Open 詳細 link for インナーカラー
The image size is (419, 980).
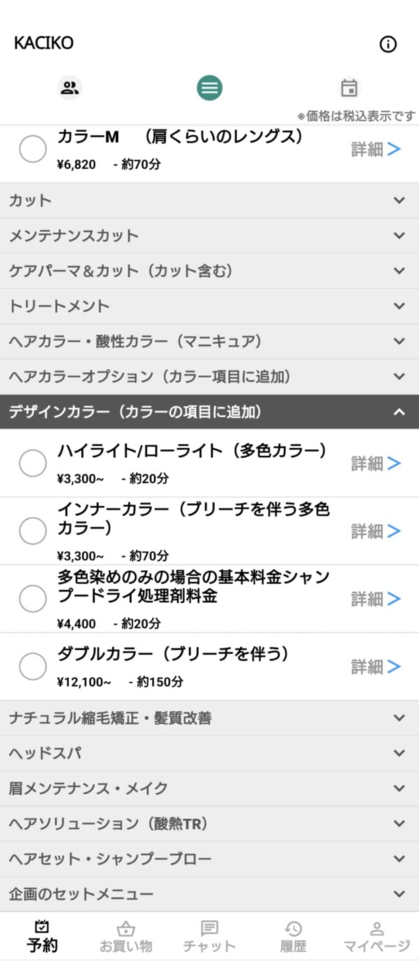click(376, 532)
